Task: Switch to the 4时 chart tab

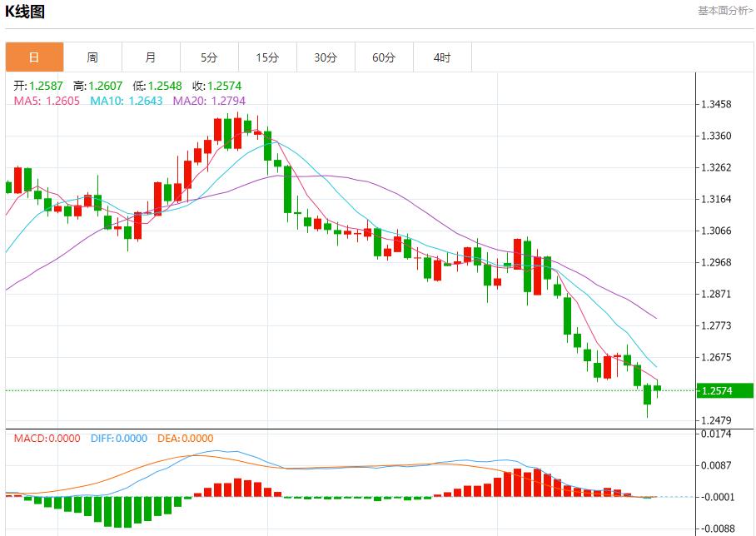Action: click(x=442, y=57)
